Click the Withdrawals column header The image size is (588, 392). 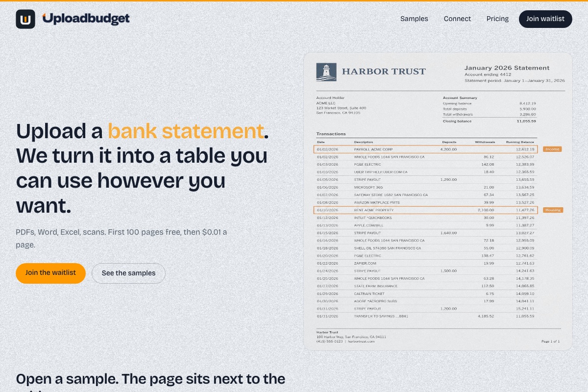[485, 142]
